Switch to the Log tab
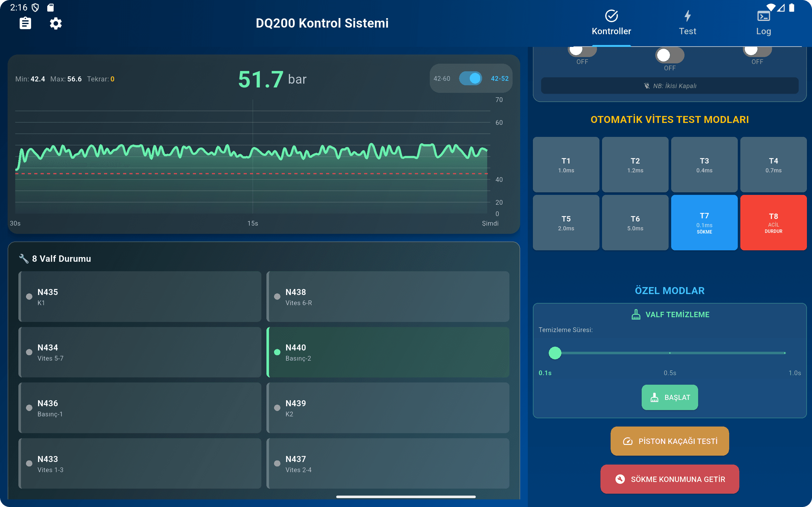 click(763, 31)
